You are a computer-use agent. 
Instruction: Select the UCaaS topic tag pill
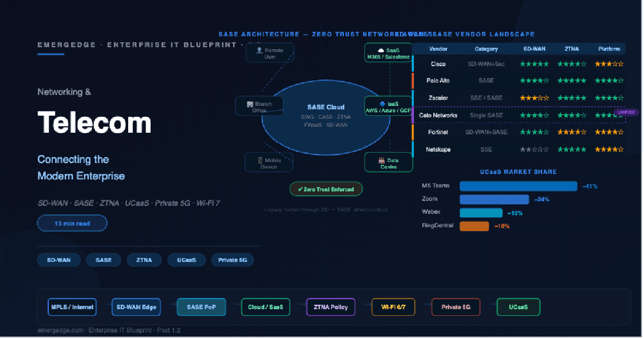click(x=186, y=260)
